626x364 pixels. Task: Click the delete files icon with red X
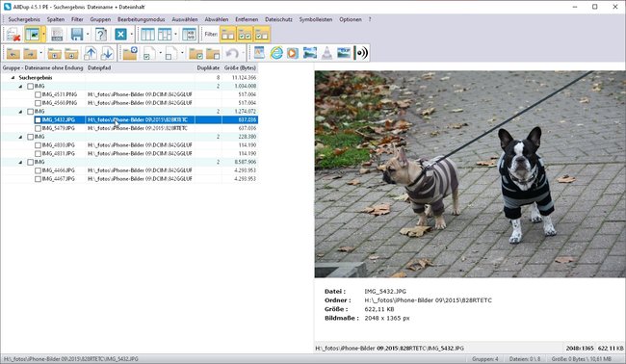click(13, 35)
